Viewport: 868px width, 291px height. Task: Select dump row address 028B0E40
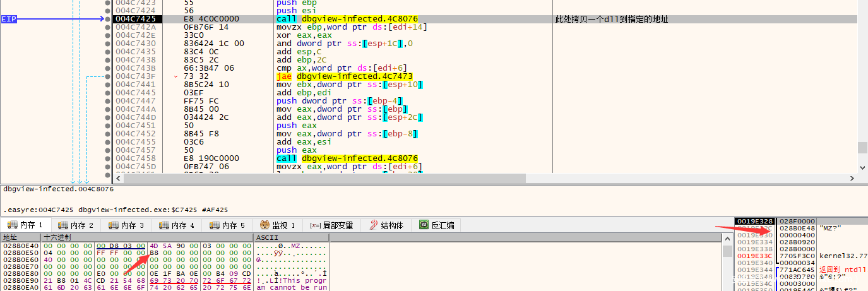(20, 246)
